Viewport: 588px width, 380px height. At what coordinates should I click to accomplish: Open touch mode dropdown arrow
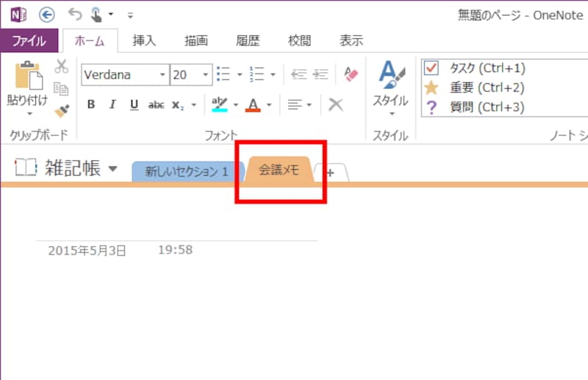[111, 14]
